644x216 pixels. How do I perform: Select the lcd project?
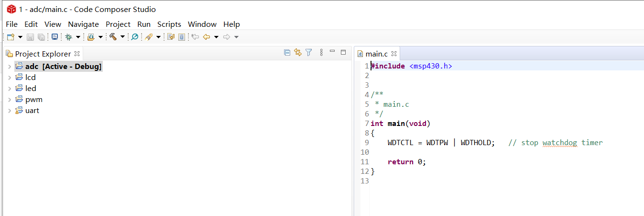click(x=31, y=78)
